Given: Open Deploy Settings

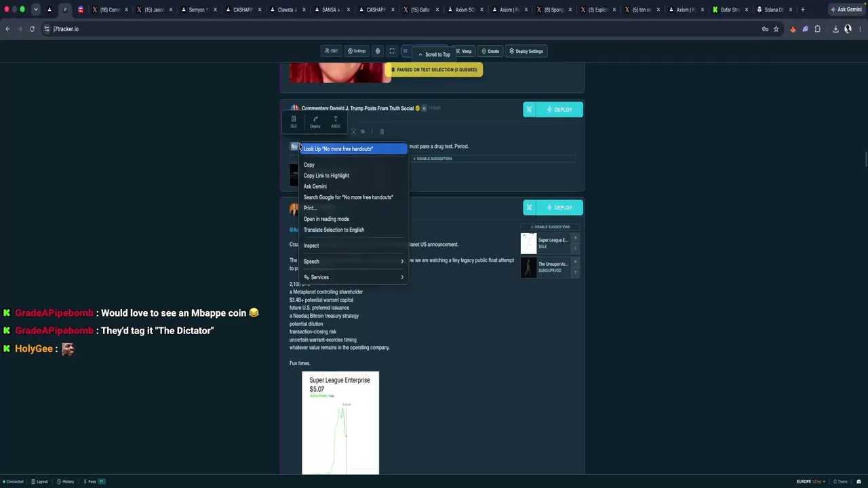Looking at the screenshot, I should point(526,51).
